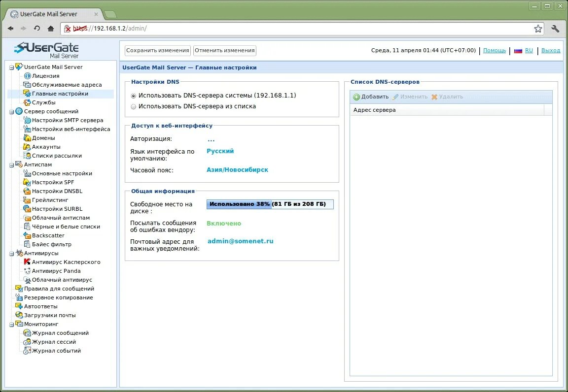Bookmark page with the star icon
Viewport: 568px width, 392px height.
tap(538, 29)
